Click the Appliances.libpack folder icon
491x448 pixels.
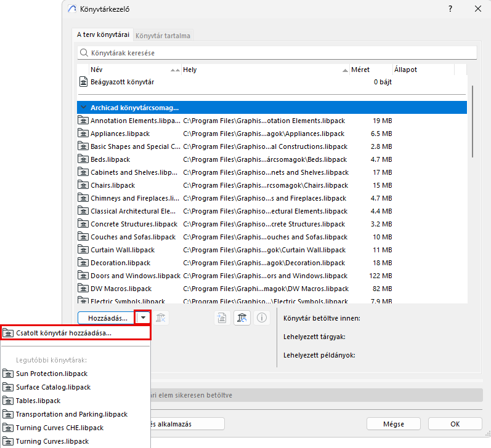(x=83, y=134)
